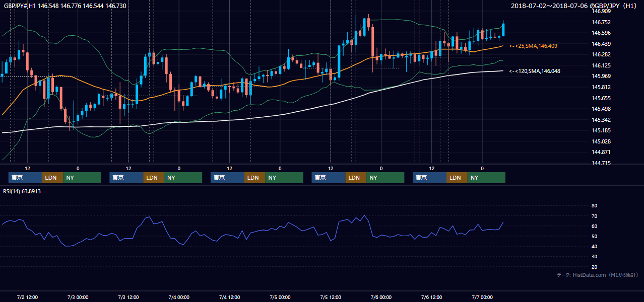Click price axis label 145.498
Image resolution: width=644 pixels, height=302 pixels.
pos(602,109)
